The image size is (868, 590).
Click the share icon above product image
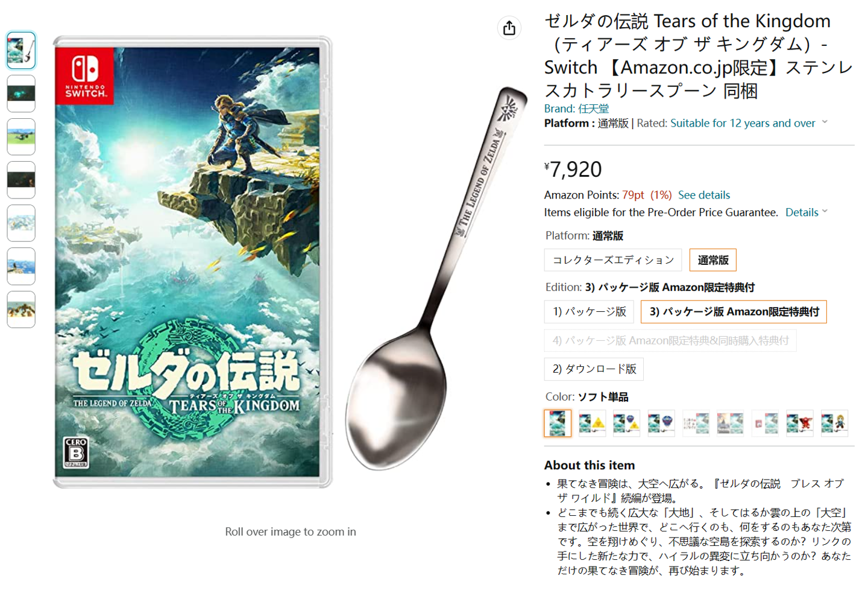(509, 28)
